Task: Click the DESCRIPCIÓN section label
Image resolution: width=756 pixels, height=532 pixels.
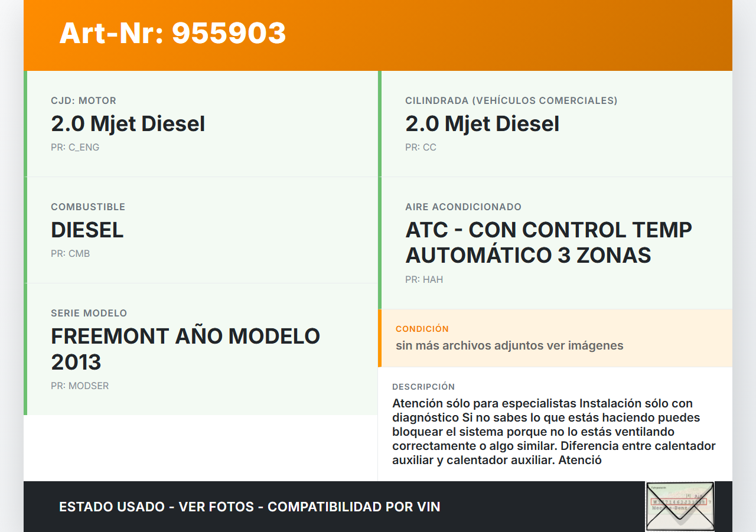Action: click(423, 387)
